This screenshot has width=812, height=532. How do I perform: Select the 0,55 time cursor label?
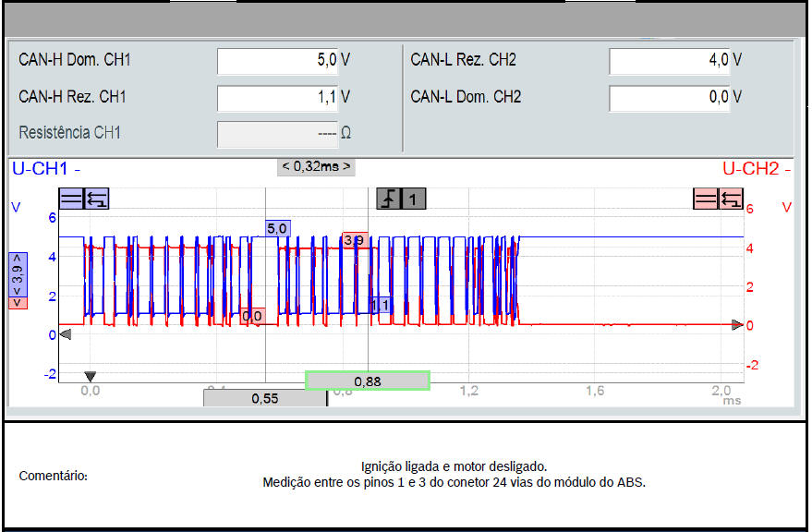click(x=264, y=398)
